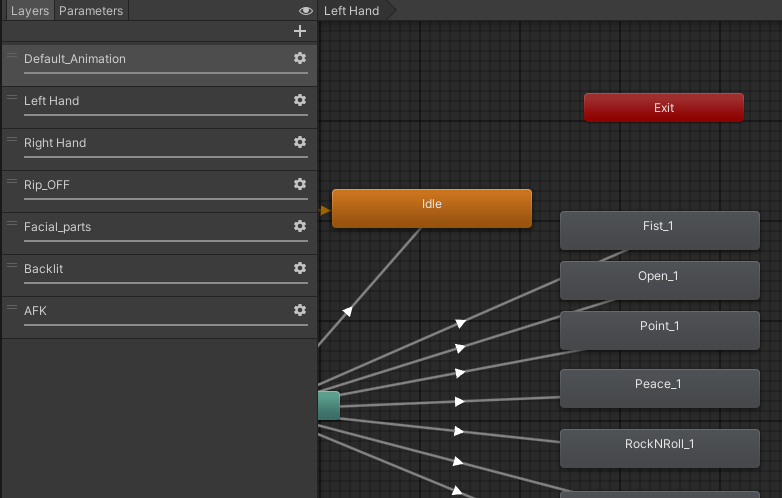Select the Right Hand layer
This screenshot has width=782, height=498.
point(160,150)
